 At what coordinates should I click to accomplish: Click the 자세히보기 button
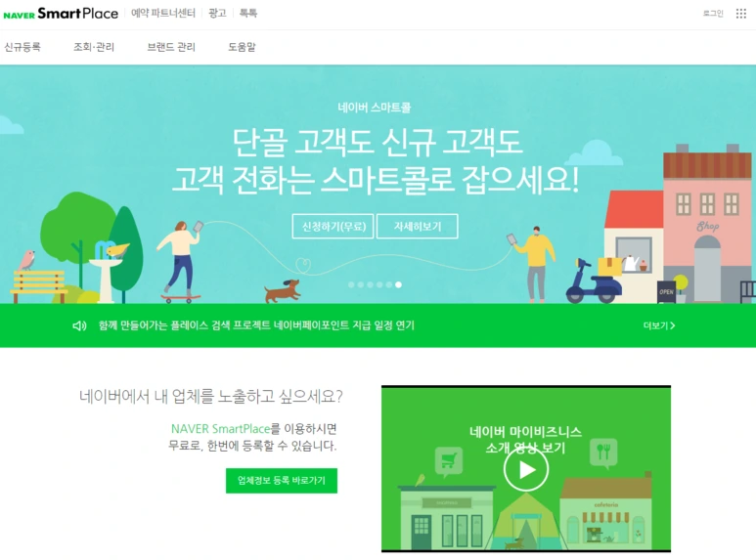coord(417,226)
